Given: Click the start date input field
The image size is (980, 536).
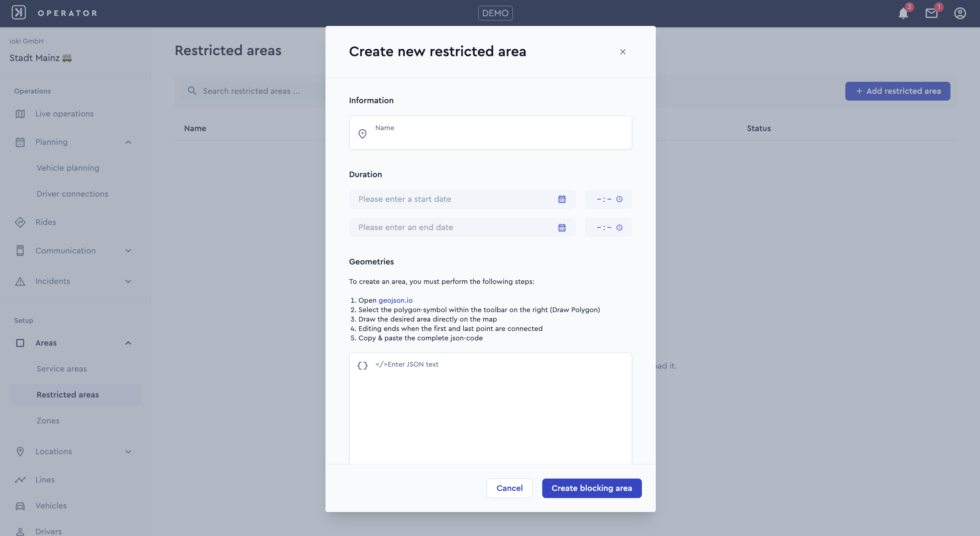Looking at the screenshot, I should click(x=462, y=199).
